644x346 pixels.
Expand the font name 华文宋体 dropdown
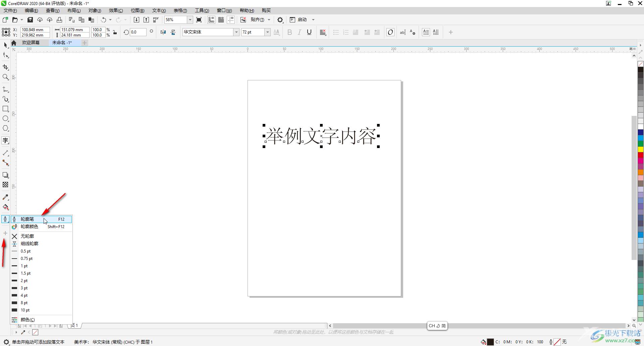236,32
